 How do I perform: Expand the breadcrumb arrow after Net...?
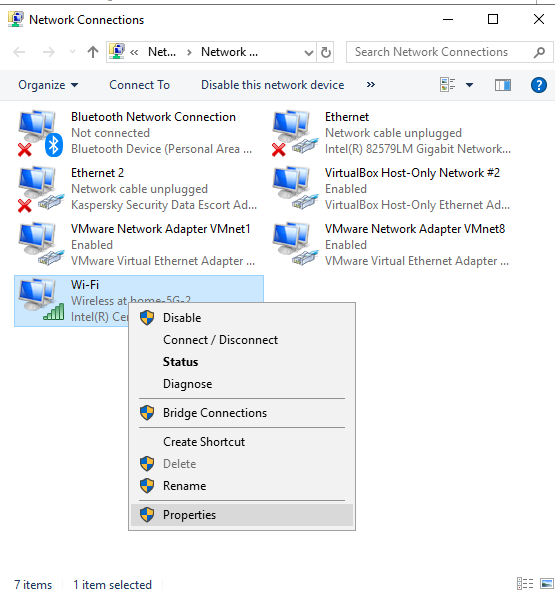coord(189,52)
